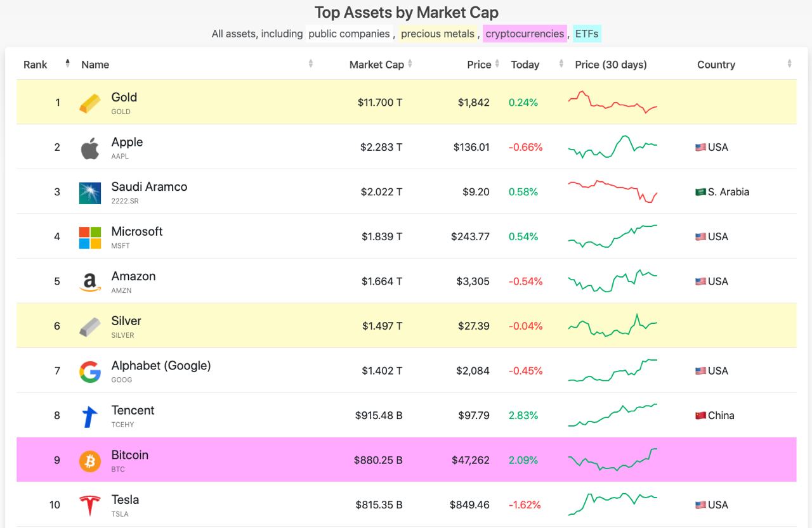
Task: Open the ETFs category filter
Action: point(587,34)
